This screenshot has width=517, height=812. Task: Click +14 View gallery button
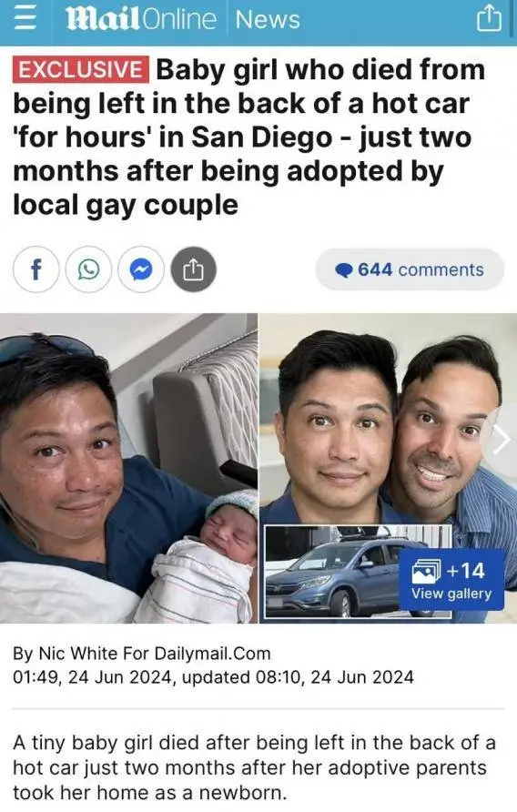point(451,580)
